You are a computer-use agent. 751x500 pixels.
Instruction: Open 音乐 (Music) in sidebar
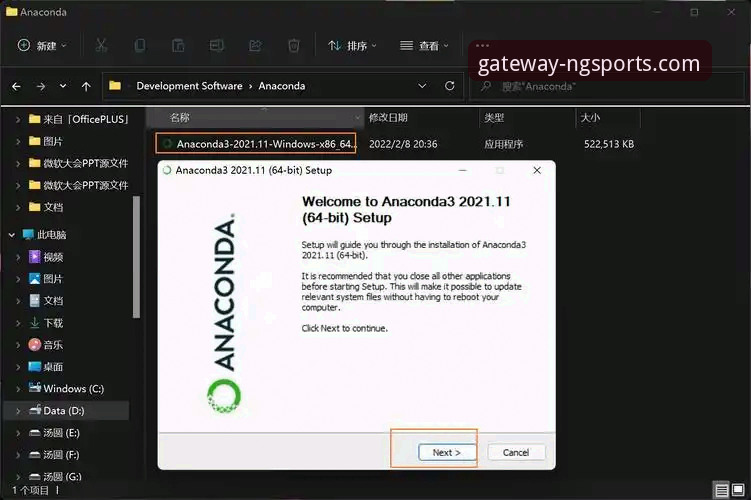46,345
